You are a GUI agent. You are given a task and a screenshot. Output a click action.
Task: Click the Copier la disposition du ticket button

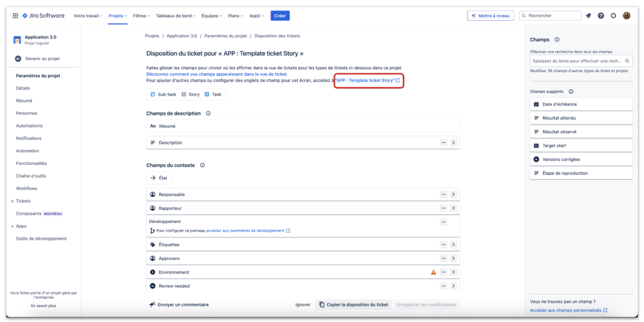coord(353,304)
